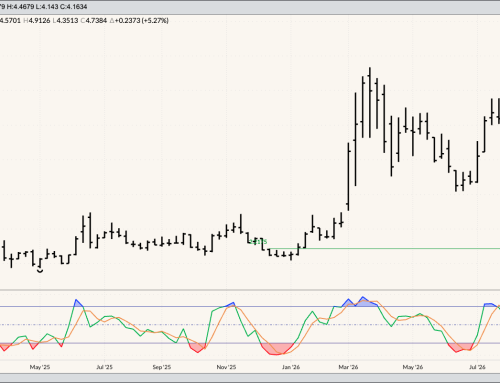Screen dimensions: 500x383
Task: Select the lower oversold line in oscillator
Action: (x=250, y=343)
